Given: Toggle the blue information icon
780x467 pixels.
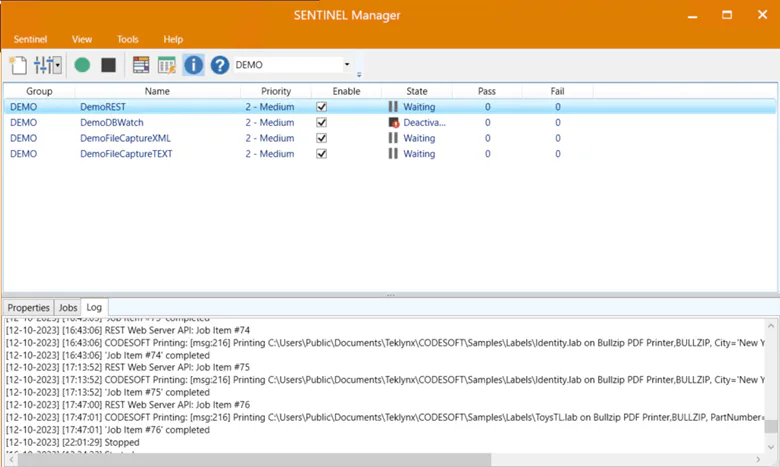Looking at the screenshot, I should (x=194, y=65).
